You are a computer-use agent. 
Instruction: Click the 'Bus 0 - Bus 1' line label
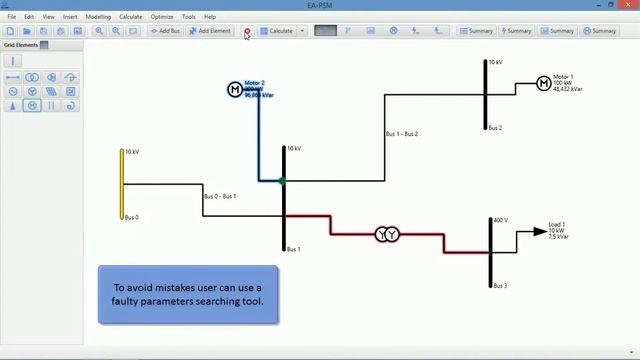[x=220, y=196]
